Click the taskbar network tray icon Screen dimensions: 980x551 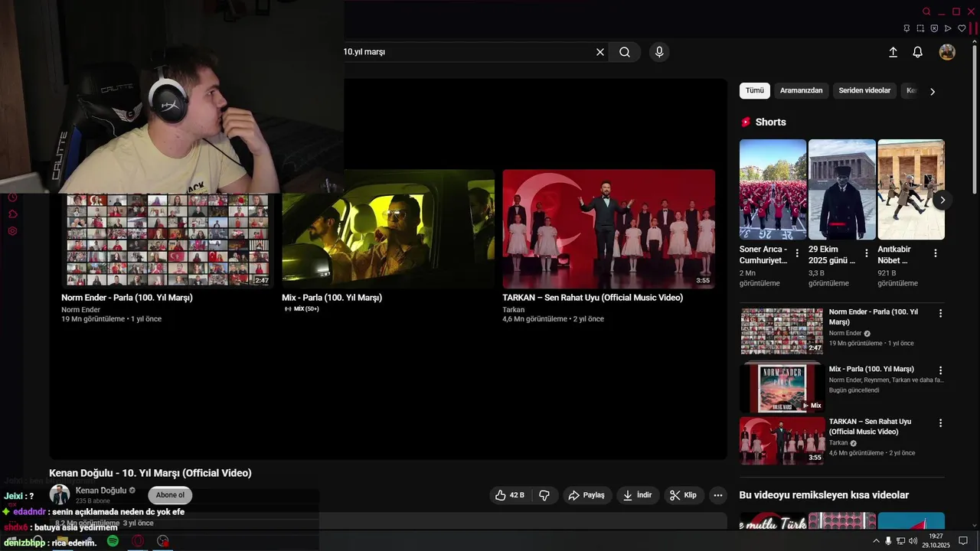900,541
